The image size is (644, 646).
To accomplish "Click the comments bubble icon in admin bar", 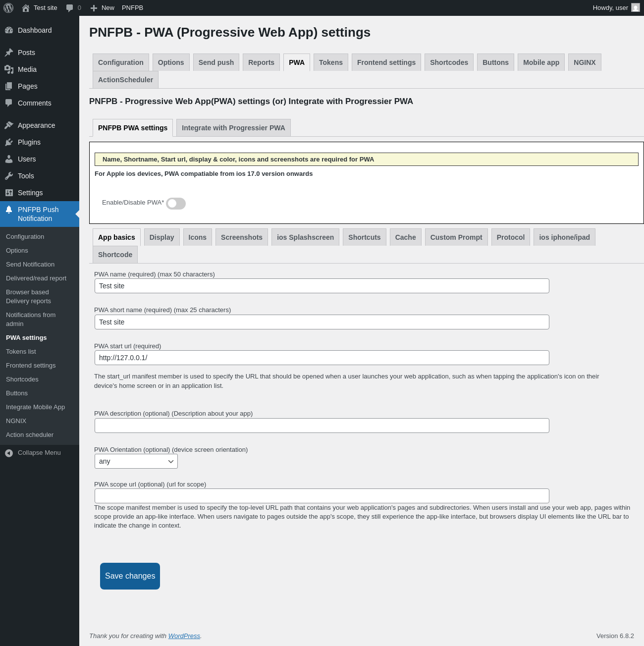I will (70, 8).
